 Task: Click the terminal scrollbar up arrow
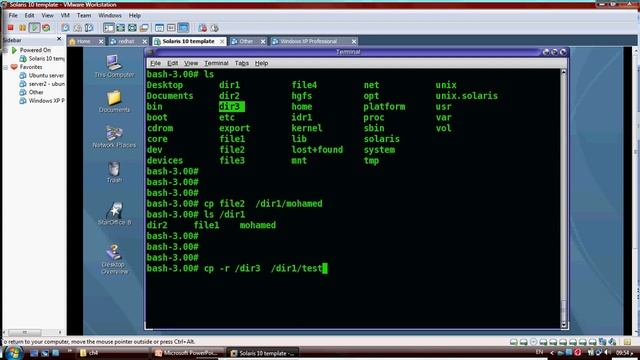tap(564, 72)
